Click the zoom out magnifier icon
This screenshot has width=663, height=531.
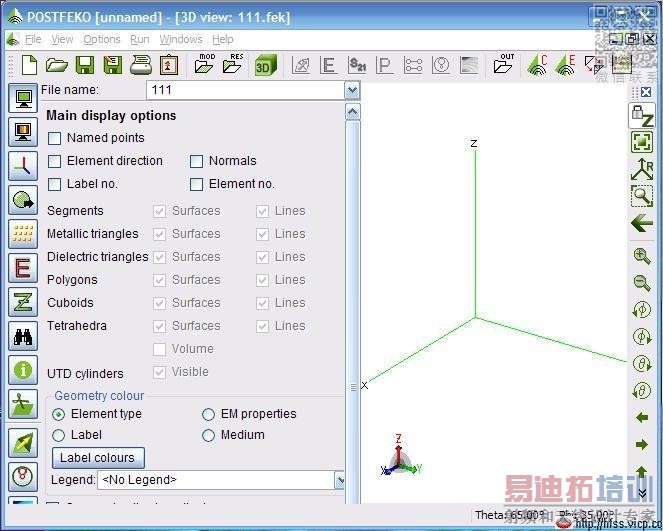tap(642, 283)
